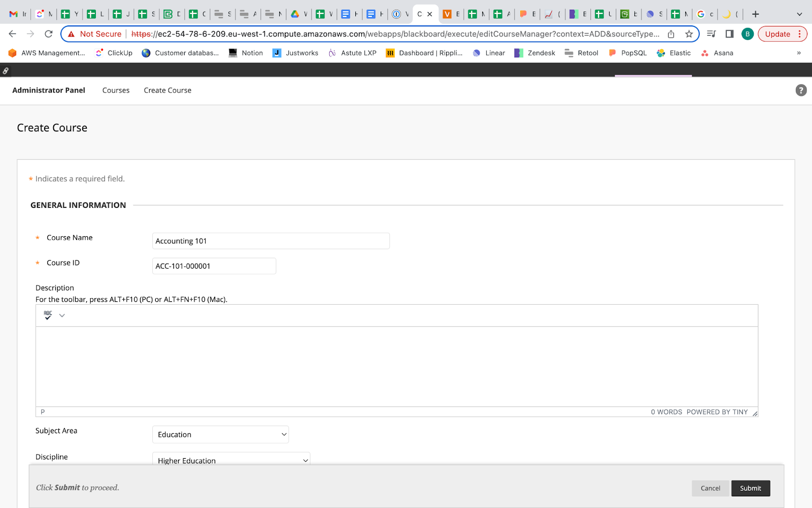Open Administrator Panel breadcrumb link
Screen dimensions: 812x508
coord(49,90)
